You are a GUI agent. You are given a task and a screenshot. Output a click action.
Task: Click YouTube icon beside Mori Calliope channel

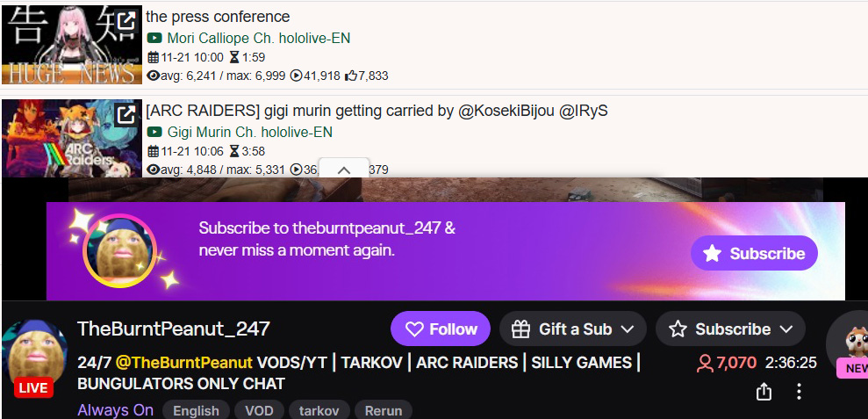point(154,39)
